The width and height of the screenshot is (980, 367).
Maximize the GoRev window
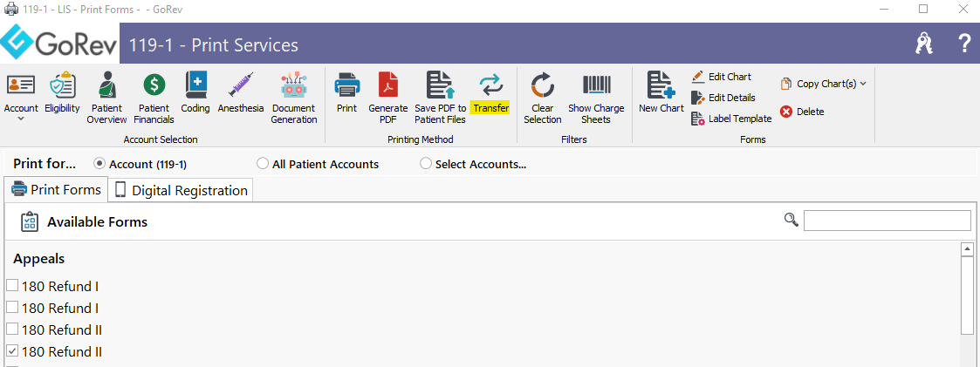coord(923,9)
